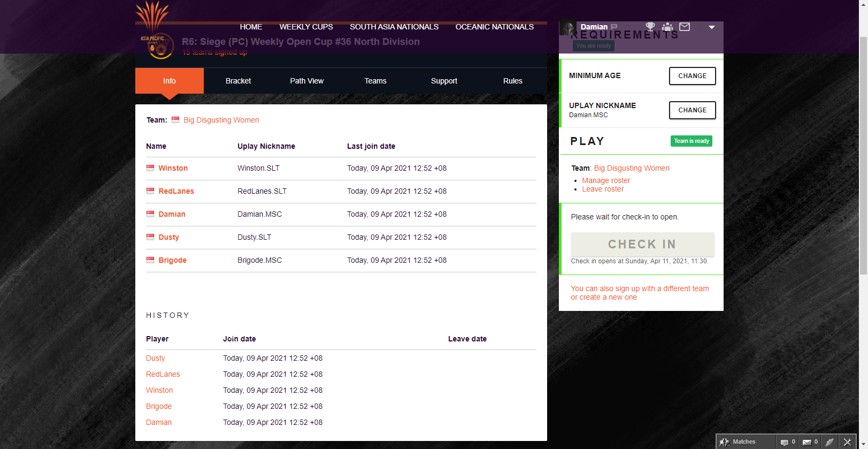Open the Path View tab
This screenshot has width=868, height=449.
point(306,81)
